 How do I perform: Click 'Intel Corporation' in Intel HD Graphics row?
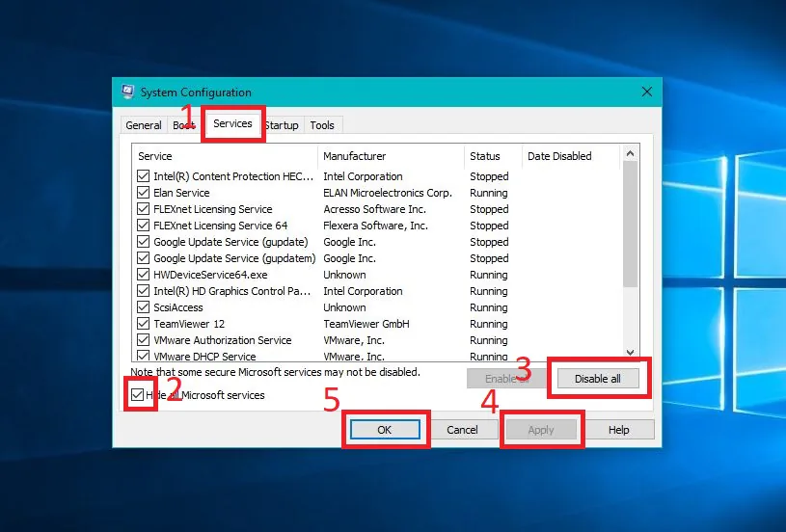pos(363,291)
